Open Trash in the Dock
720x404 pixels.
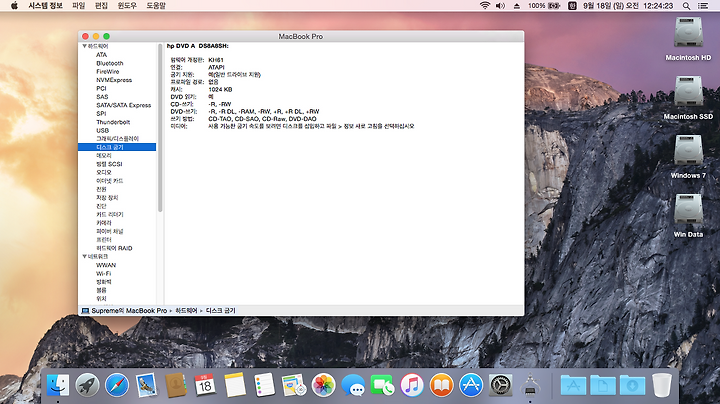662,385
